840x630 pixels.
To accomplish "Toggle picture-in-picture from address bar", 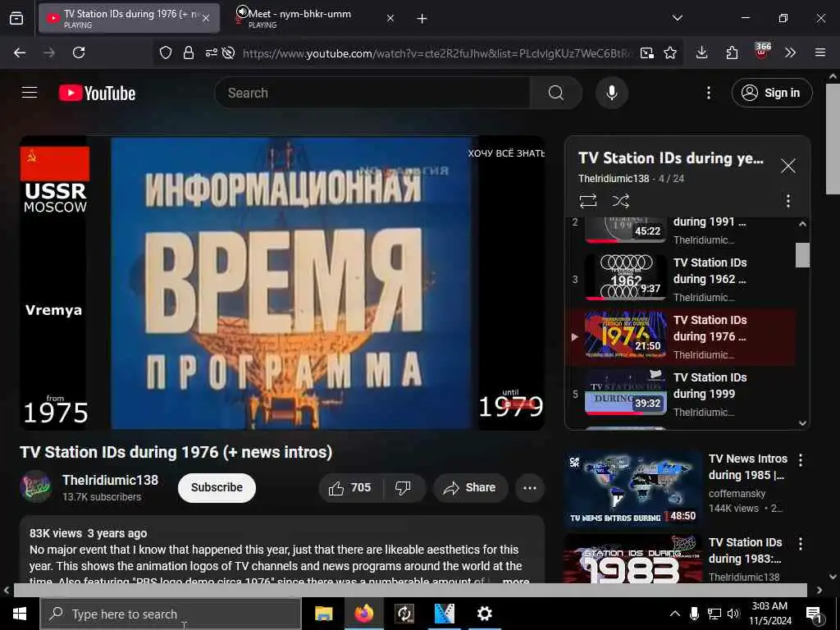I will coord(646,52).
